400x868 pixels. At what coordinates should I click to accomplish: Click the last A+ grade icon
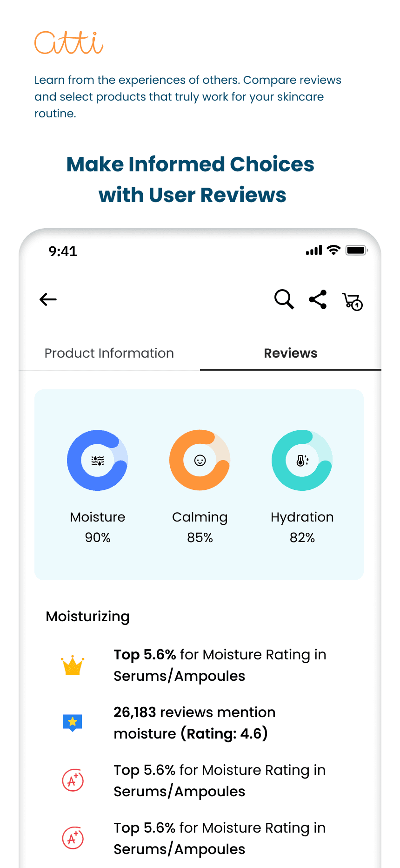click(x=73, y=838)
